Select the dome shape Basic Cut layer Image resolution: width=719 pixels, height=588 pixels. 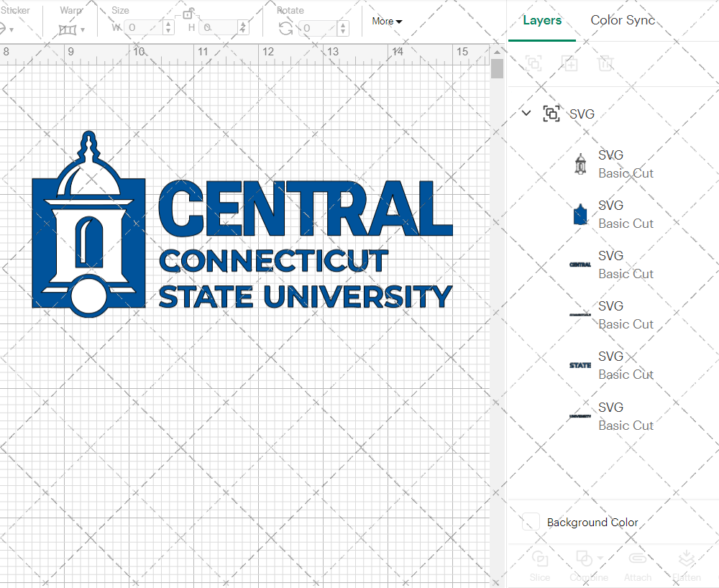pos(580,213)
